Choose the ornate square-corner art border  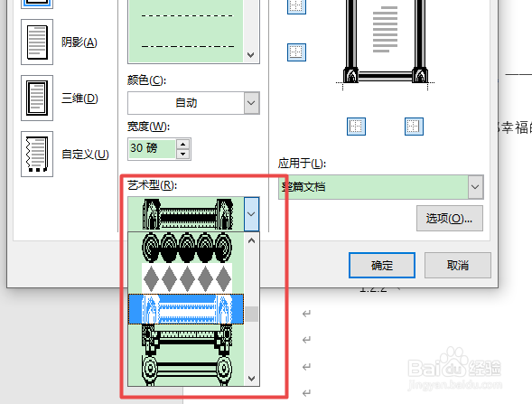186,339
